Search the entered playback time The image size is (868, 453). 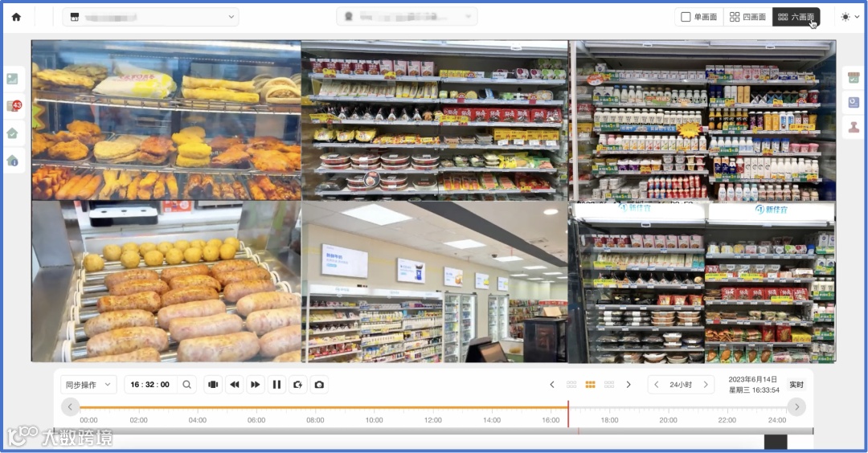(186, 385)
